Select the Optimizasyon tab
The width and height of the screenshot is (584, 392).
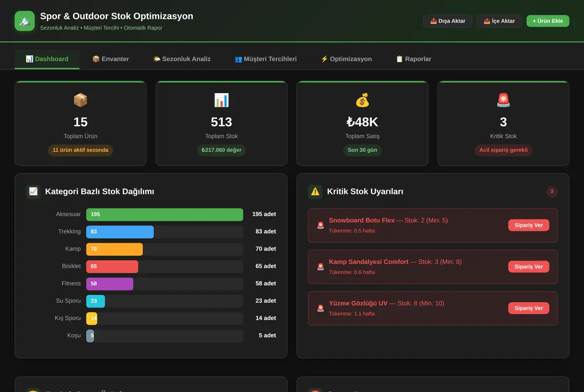[346, 59]
